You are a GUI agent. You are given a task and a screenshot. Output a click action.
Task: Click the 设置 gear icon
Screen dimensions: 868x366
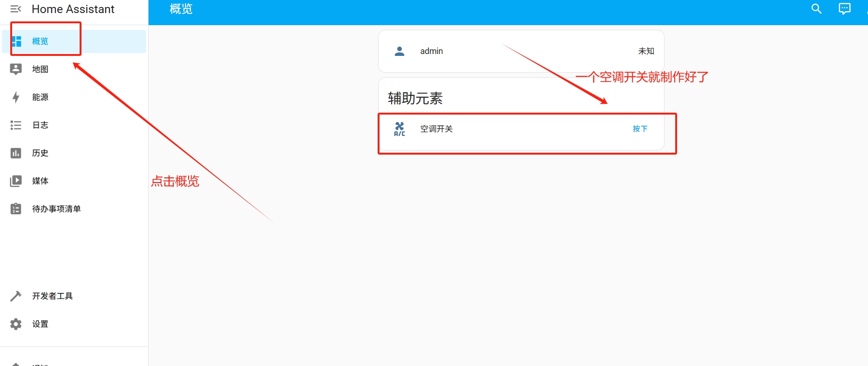[16, 324]
